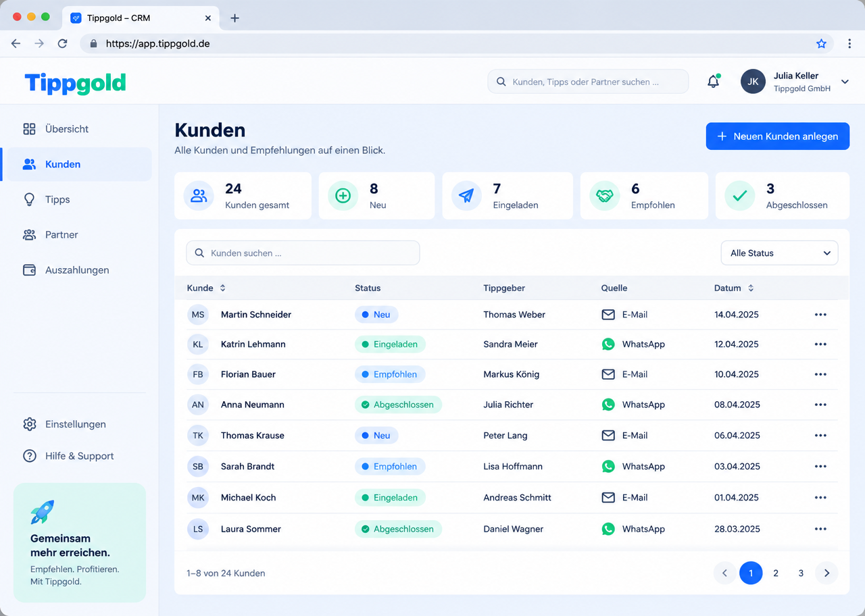Screen dimensions: 865x616
Task: Focus global search for Kunden, Tipps, Partner
Action: click(x=588, y=82)
